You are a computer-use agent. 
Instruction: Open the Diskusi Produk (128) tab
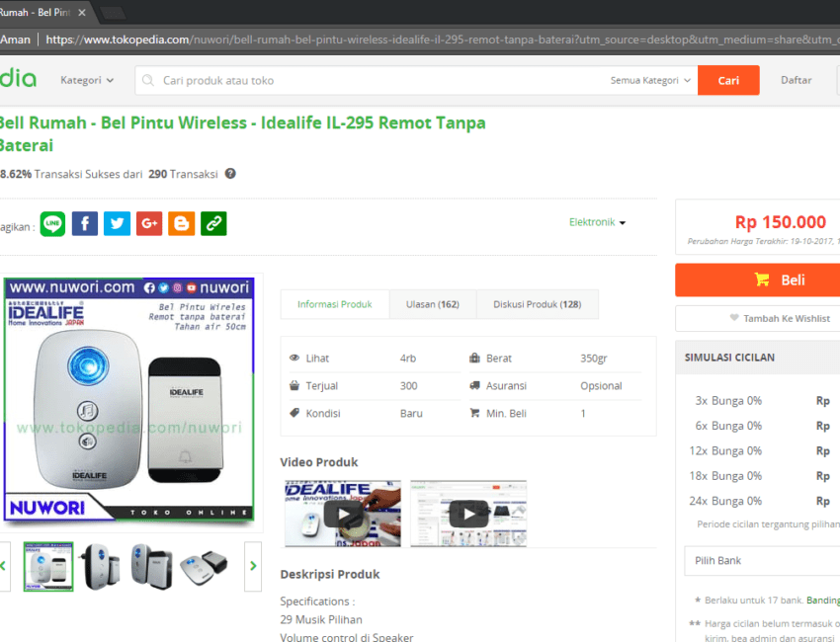537,304
